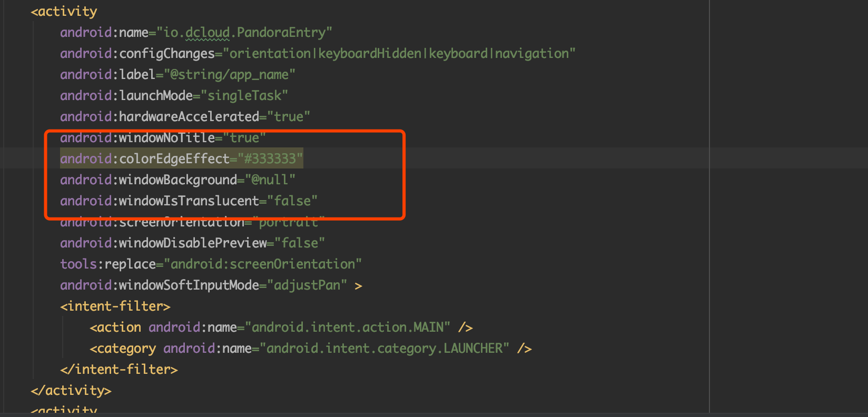The image size is (868, 417).
Task: Place cursor on android:name="io.dcloud.PandoraEntry" line
Action: tap(196, 33)
